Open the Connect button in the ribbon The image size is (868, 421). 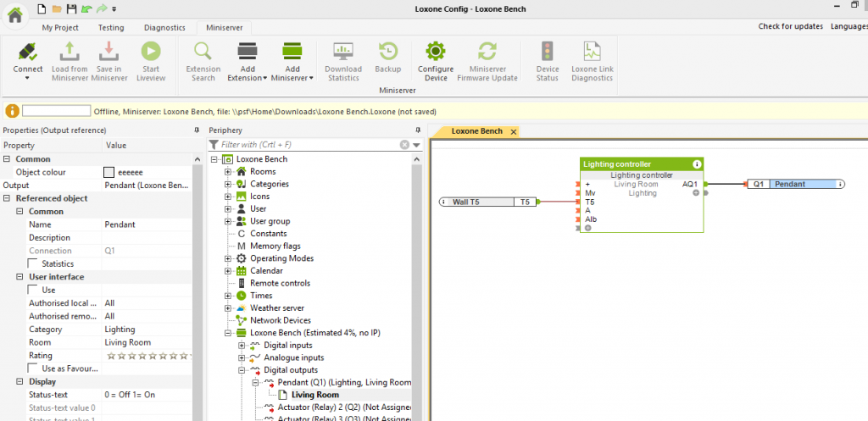(x=28, y=61)
